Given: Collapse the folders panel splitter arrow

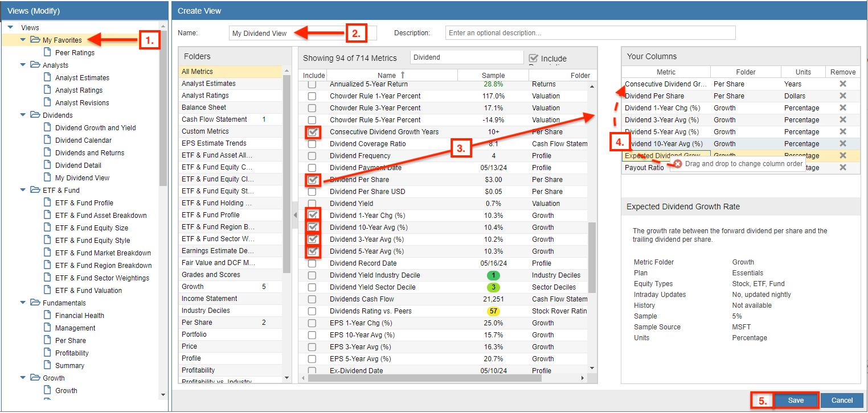Looking at the screenshot, I should (294, 214).
